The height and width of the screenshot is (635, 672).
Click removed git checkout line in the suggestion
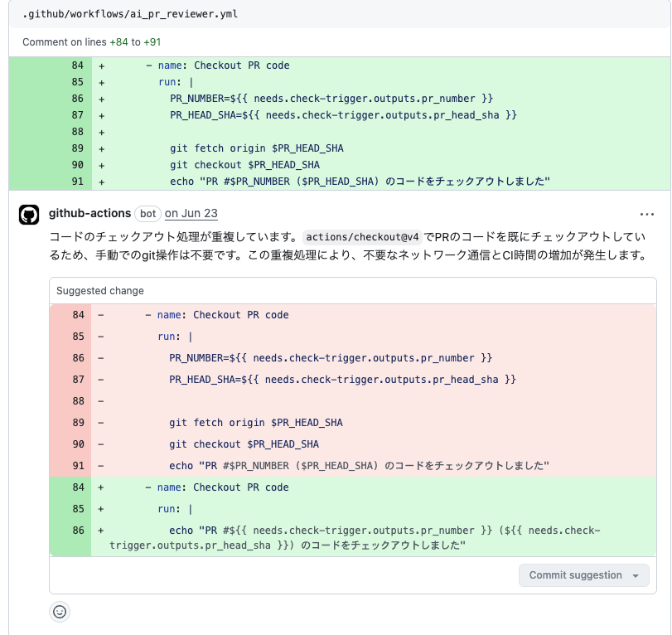coord(244,444)
